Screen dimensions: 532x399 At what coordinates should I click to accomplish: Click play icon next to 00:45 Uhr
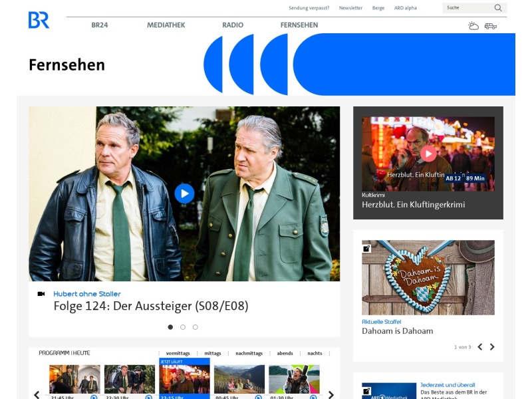coord(259,397)
